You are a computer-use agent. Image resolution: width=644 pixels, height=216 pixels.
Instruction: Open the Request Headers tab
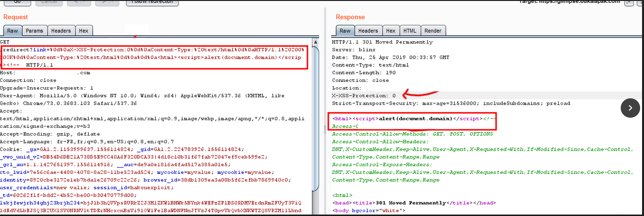61,31
